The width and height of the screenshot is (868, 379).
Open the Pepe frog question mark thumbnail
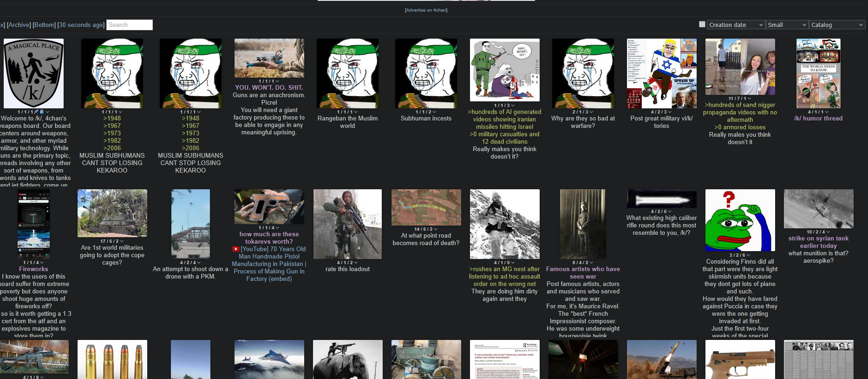coord(740,220)
